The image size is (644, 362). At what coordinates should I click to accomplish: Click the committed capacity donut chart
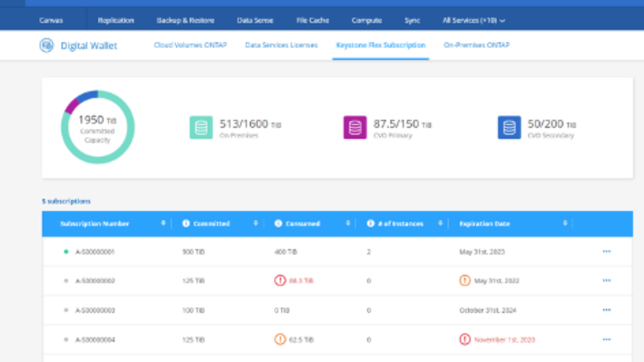point(98,127)
